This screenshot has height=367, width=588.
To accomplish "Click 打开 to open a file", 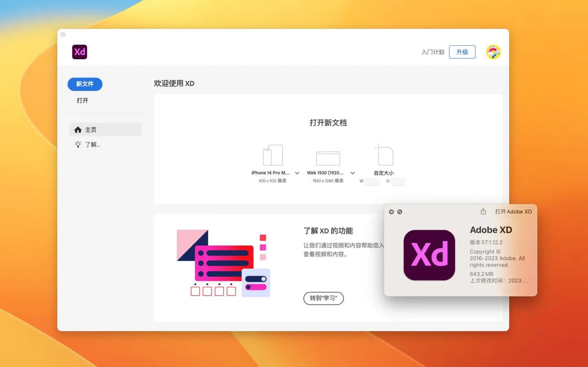I will (x=82, y=100).
